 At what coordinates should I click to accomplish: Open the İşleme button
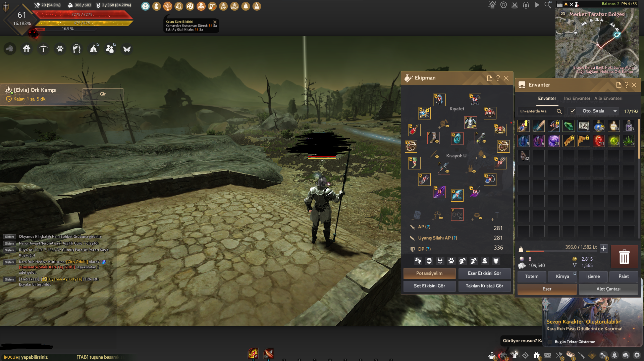pyautogui.click(x=593, y=276)
